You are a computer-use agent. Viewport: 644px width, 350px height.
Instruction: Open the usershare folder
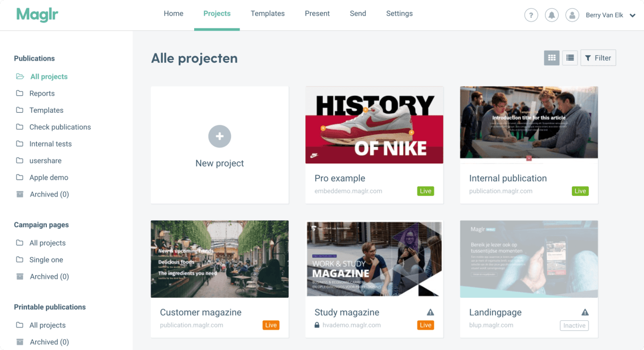45,161
